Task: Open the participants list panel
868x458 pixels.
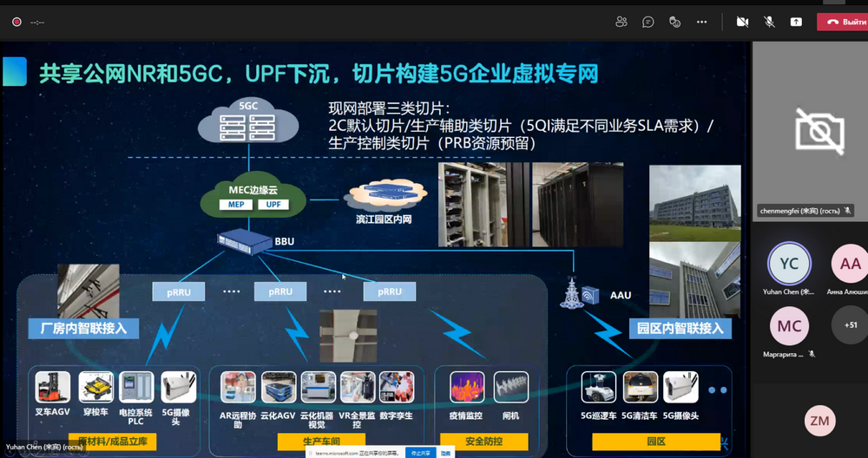Action: click(x=621, y=22)
